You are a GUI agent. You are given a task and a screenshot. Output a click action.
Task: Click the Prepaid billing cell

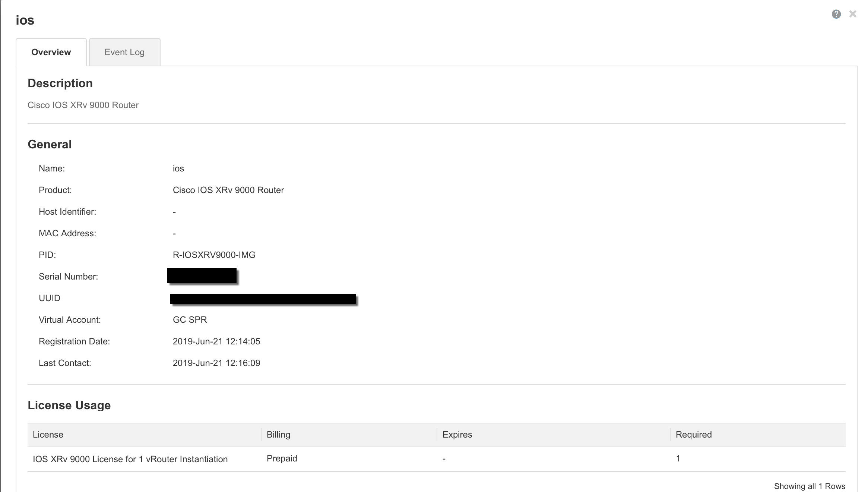coord(282,458)
